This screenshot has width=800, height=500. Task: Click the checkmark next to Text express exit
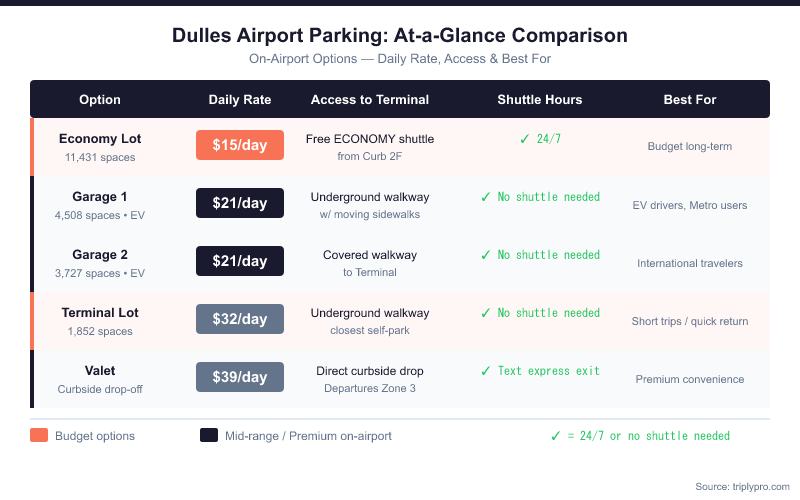(x=486, y=371)
